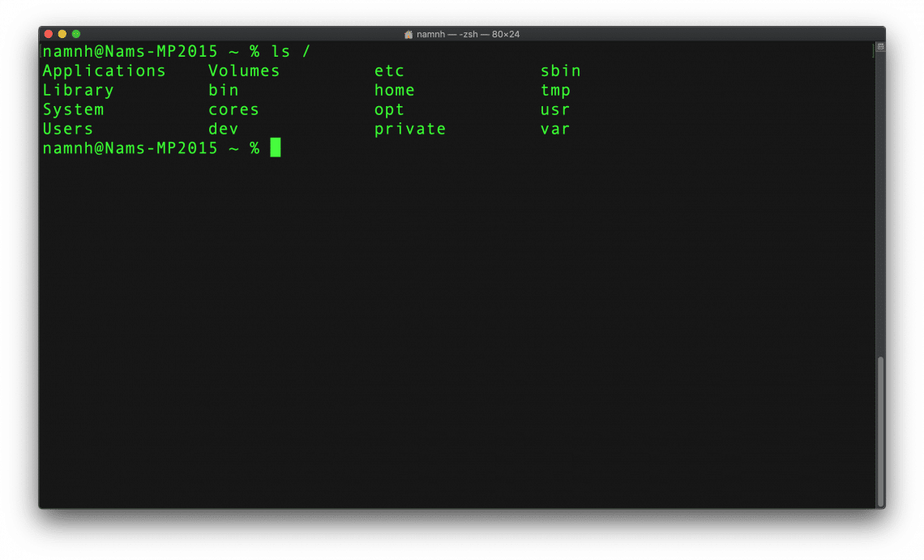Click the System directory listing
Screen dimensions: 924x560
[x=73, y=109]
